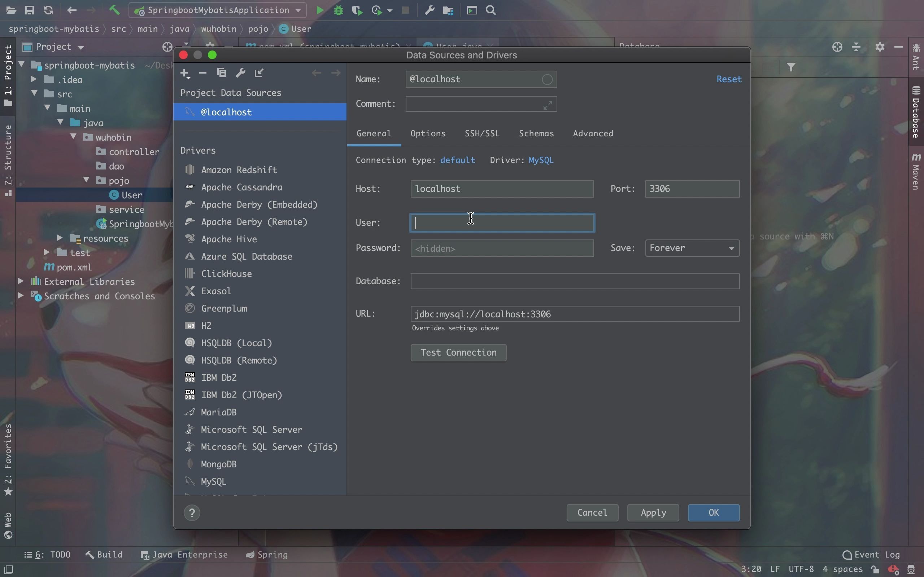
Task: Switch to the Schemas tab
Action: [536, 133]
